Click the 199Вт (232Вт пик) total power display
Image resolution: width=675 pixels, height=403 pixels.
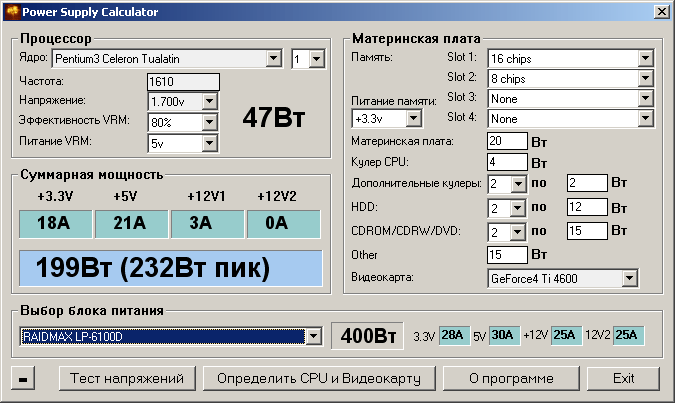coord(171,268)
